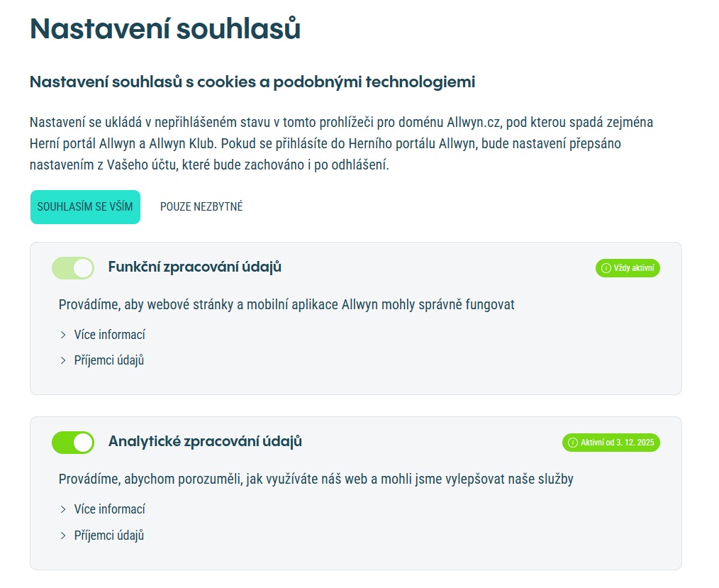Screen dimensions: 719x588
Task: Click the Analytické description about vylepšovat naše služby
Action: tap(316, 479)
